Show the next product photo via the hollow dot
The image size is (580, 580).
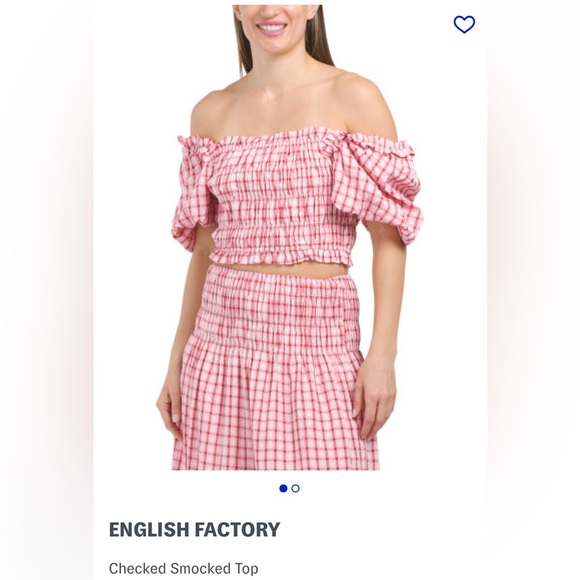point(296,488)
